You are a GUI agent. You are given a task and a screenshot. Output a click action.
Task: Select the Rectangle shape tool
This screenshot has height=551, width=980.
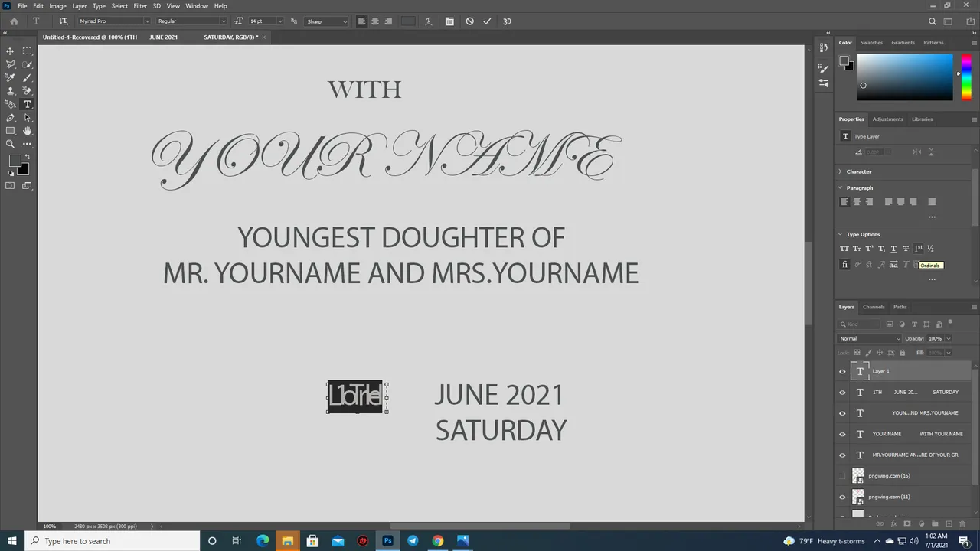10,131
